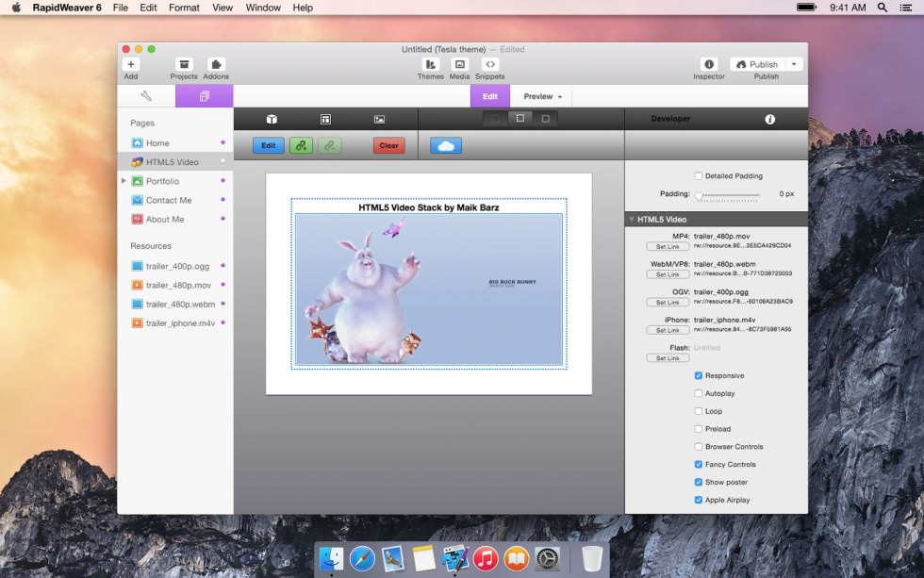Open the Help menu

(303, 8)
